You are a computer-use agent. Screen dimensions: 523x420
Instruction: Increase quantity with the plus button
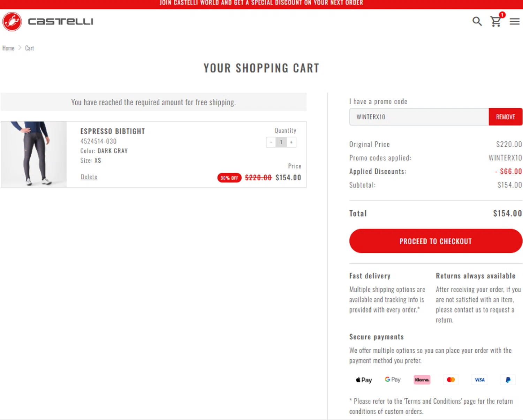point(291,142)
